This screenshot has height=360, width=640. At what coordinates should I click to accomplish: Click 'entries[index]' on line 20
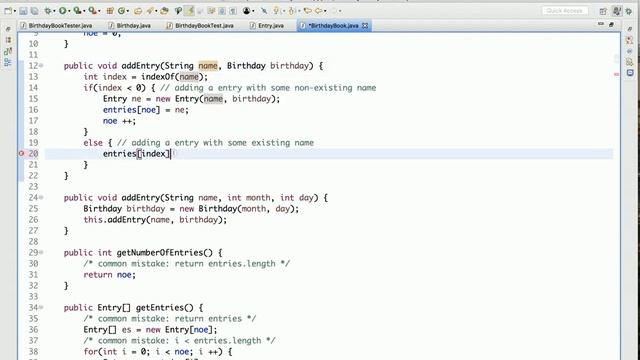[x=136, y=154]
